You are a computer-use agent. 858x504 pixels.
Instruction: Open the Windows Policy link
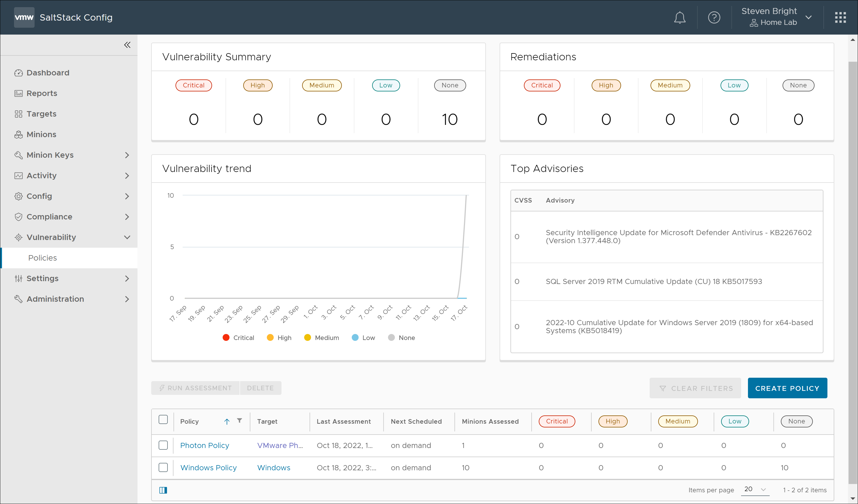(208, 468)
